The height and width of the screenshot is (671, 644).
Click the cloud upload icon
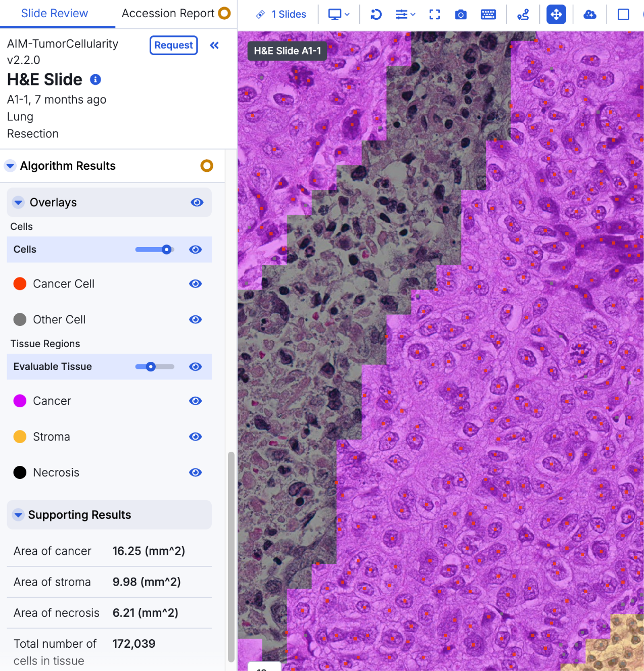(x=589, y=15)
